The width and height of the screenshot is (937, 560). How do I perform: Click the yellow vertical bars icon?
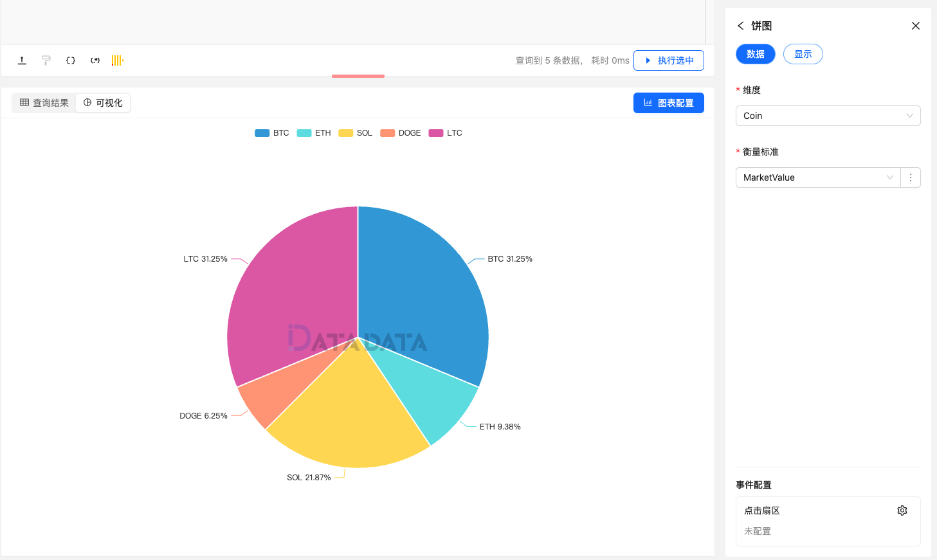[x=117, y=60]
